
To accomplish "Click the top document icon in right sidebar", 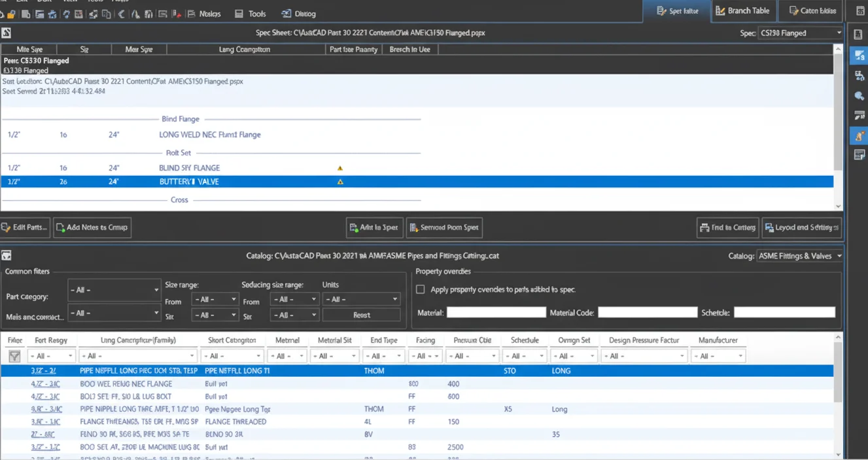I will (x=859, y=35).
